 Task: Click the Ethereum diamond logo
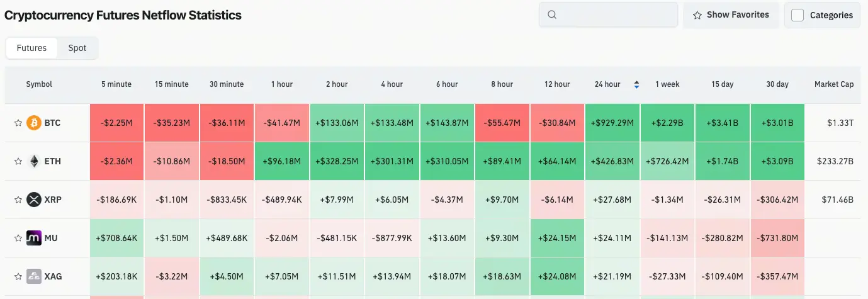(x=34, y=161)
